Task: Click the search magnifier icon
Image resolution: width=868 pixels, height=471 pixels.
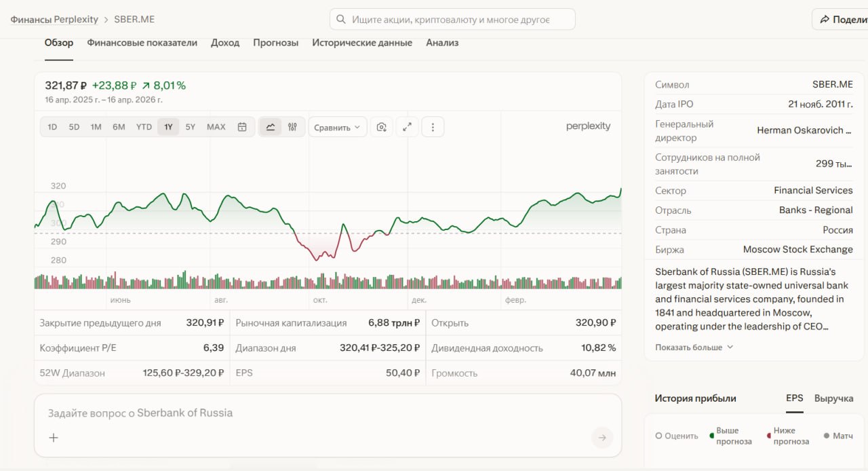Action: (340, 20)
